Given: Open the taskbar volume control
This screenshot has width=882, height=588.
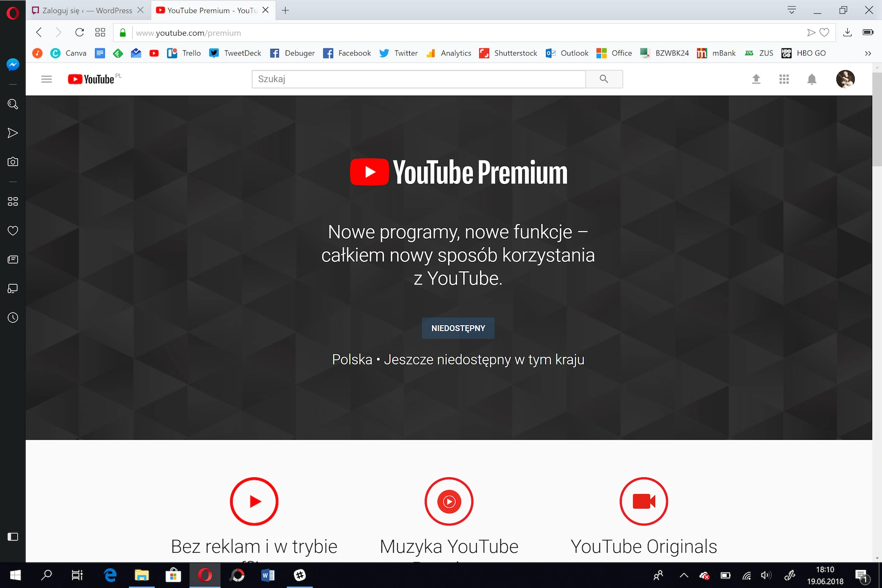Looking at the screenshot, I should click(766, 575).
